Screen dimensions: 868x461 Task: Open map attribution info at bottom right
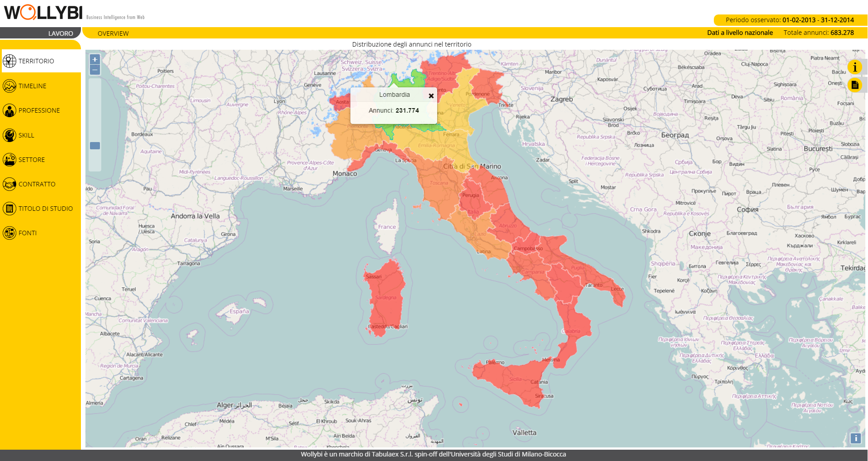[855, 438]
